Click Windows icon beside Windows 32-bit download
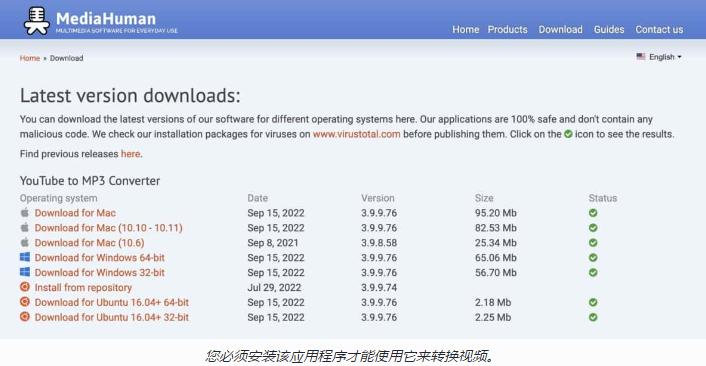This screenshot has width=706, height=366. coord(25,272)
